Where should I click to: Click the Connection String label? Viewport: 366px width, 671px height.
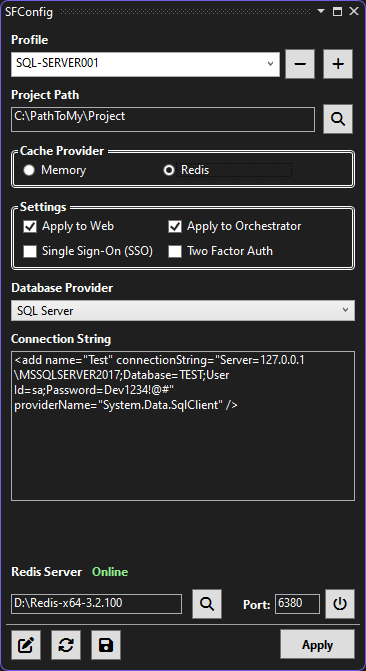pyautogui.click(x=61, y=339)
